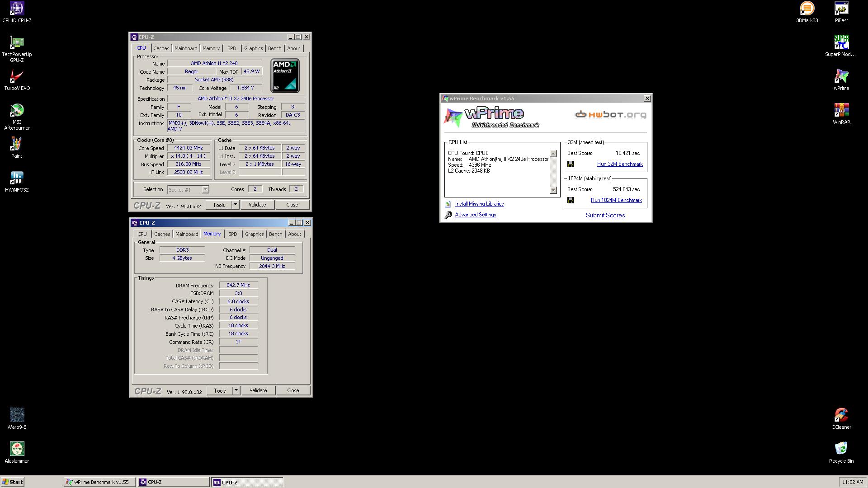Click the DRAM Frequency value 842.7 MHz
868x488 pixels.
pos(238,285)
